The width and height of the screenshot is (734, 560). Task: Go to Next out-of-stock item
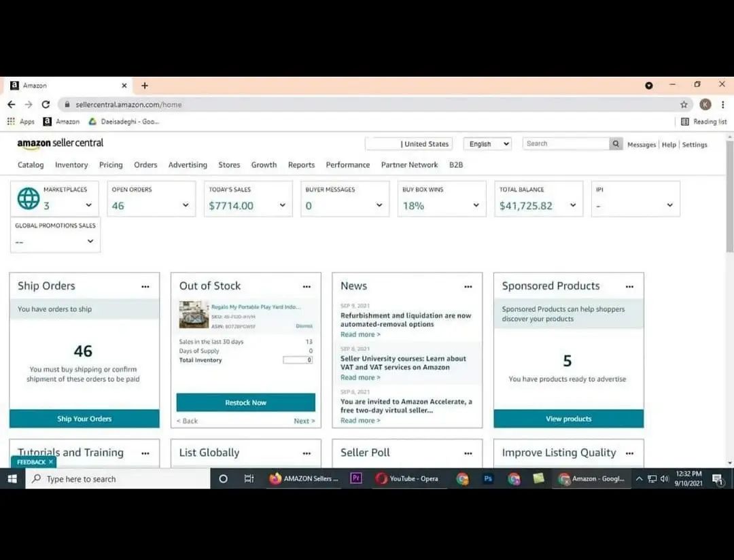pyautogui.click(x=304, y=421)
